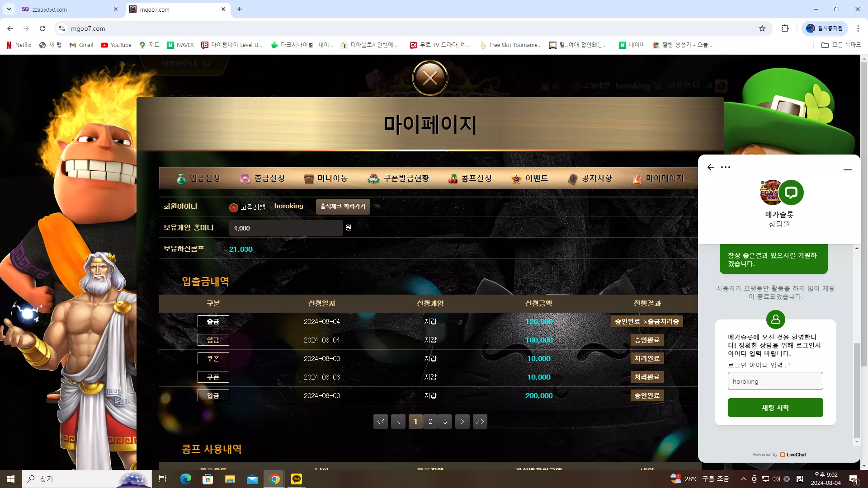The width and height of the screenshot is (868, 488).
Task: Open the Free Slot Tournaments bookmark
Action: coord(510,45)
